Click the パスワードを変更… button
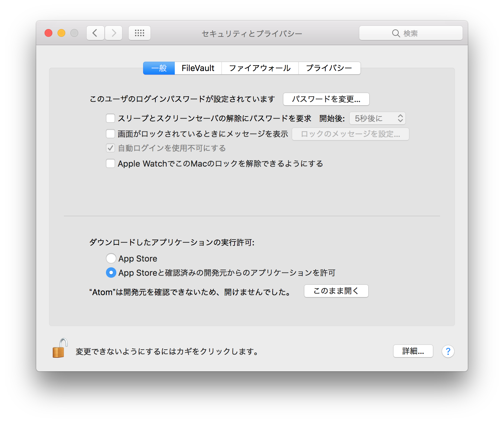Image resolution: width=504 pixels, height=423 pixels. click(326, 99)
